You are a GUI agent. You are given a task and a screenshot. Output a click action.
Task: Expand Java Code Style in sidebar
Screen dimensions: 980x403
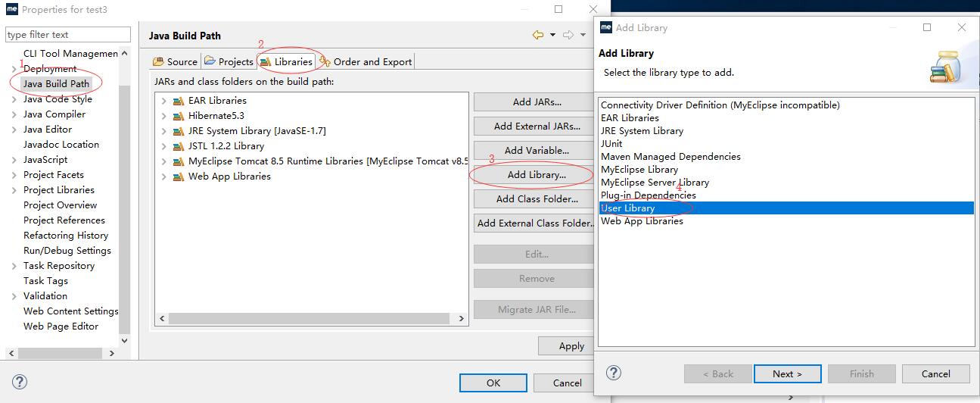pyautogui.click(x=14, y=99)
